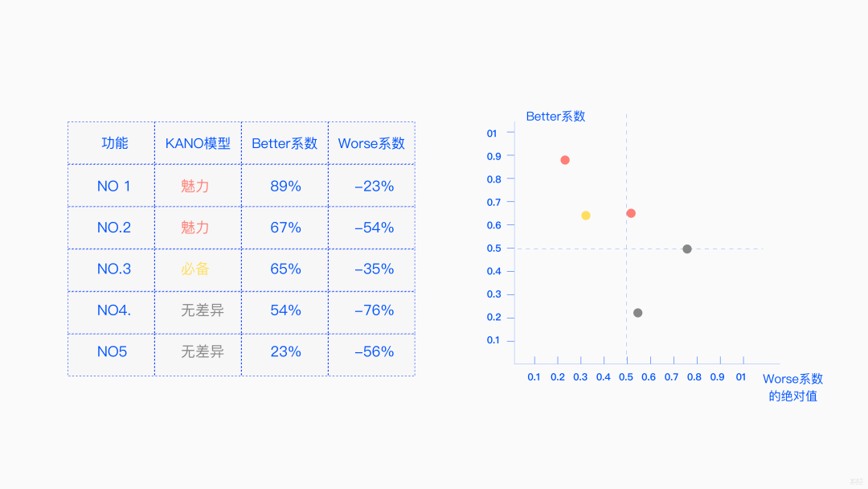
Task: Click the 功能 column header
Action: [115, 143]
